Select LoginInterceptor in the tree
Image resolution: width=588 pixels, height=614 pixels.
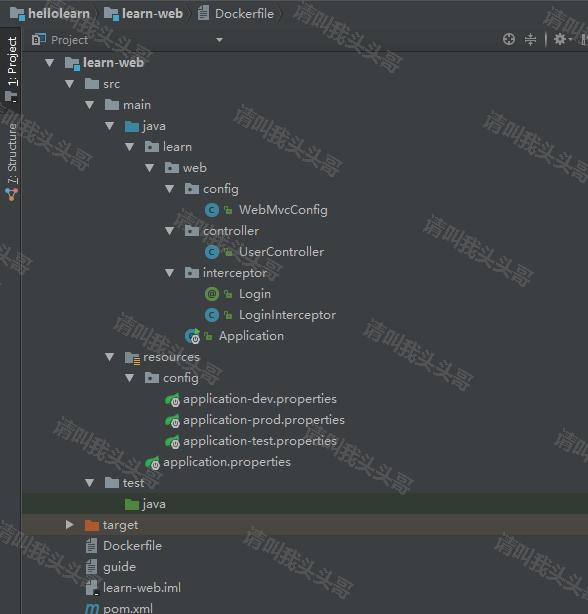pyautogui.click(x=287, y=315)
